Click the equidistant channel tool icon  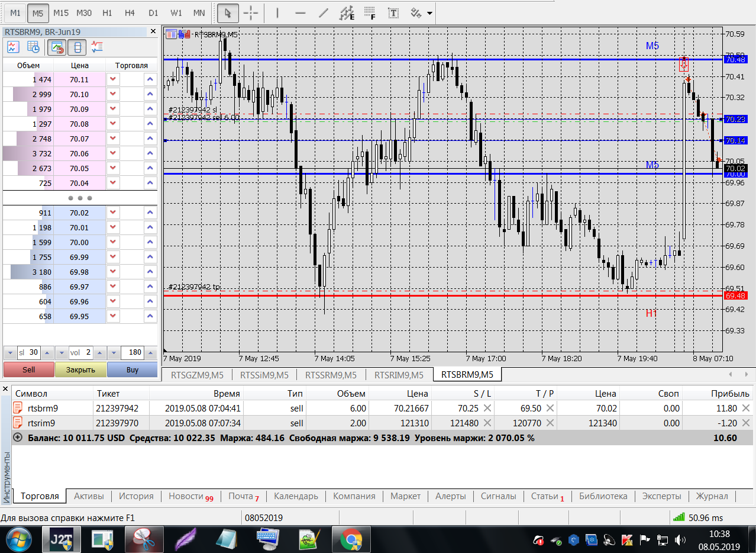click(348, 12)
